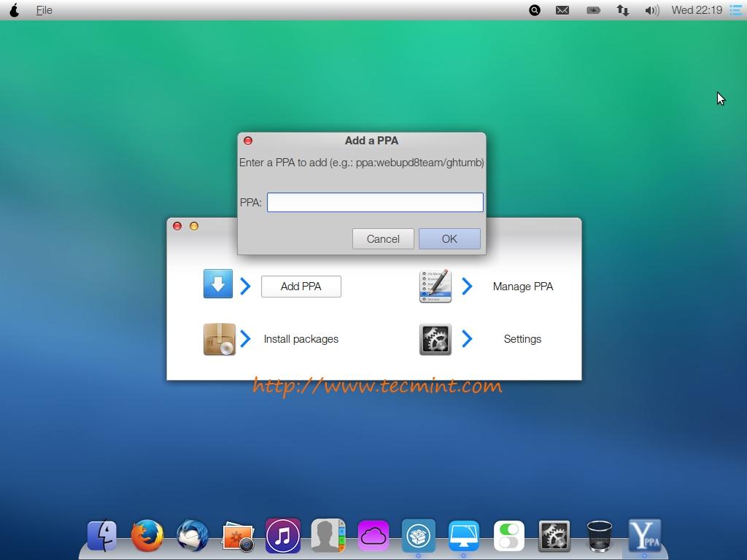Open the toggle switches app in dock
This screenshot has width=747, height=560.
tap(508, 536)
